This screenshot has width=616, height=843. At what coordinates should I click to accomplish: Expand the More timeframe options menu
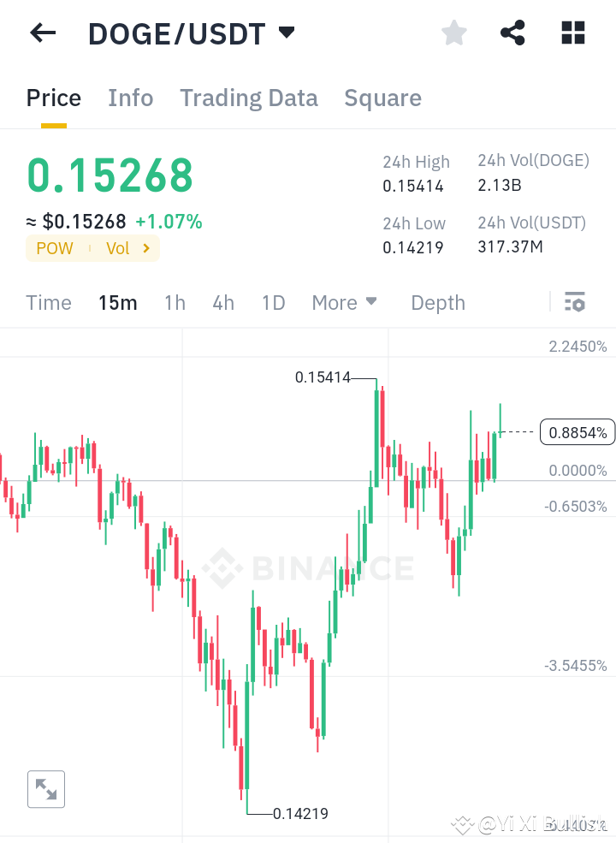[x=344, y=302]
